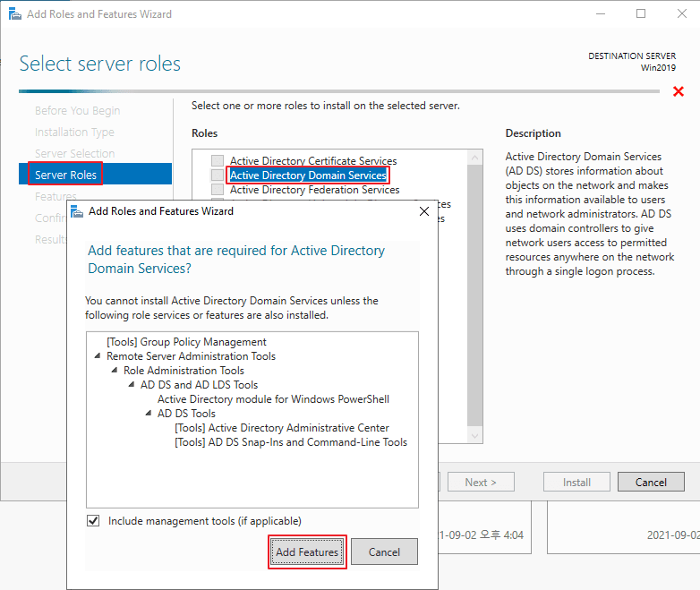Select Active Directory Domain Services role
The height and width of the screenshot is (590, 700).
(x=308, y=175)
